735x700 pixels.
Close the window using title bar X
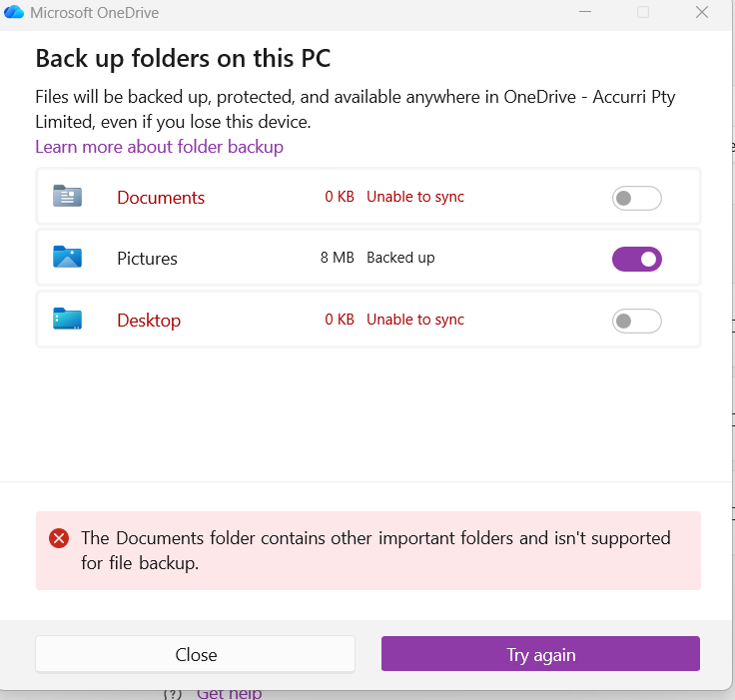coord(702,13)
